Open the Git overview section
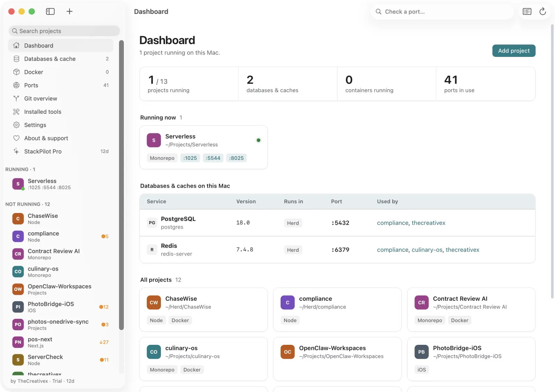The width and height of the screenshot is (555, 392). click(61, 98)
